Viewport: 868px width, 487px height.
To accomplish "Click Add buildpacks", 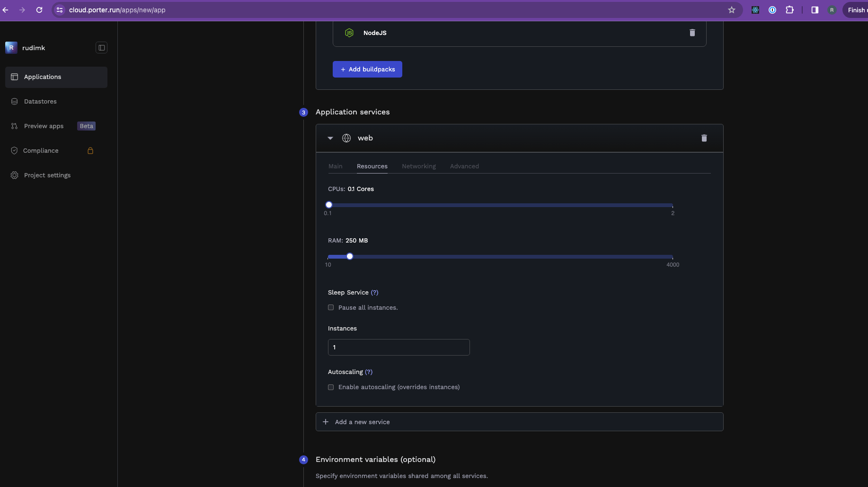I will 367,69.
